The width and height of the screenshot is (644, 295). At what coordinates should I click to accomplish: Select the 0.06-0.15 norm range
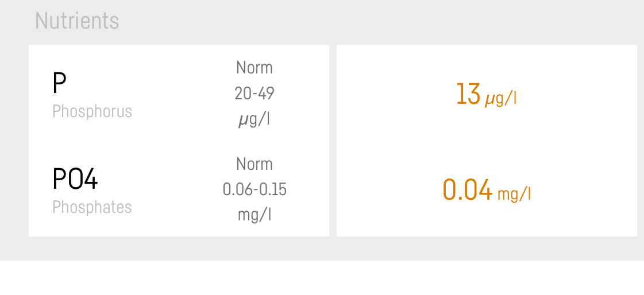pos(254,189)
